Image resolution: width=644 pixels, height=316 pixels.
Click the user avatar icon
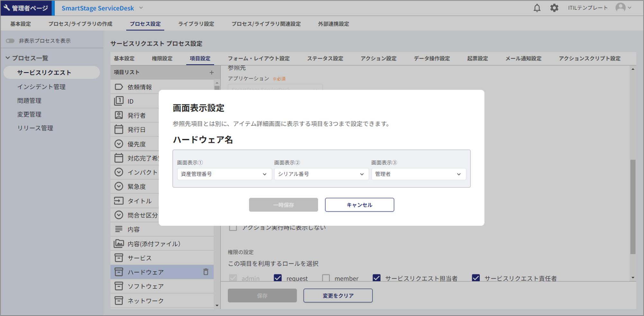pyautogui.click(x=620, y=8)
